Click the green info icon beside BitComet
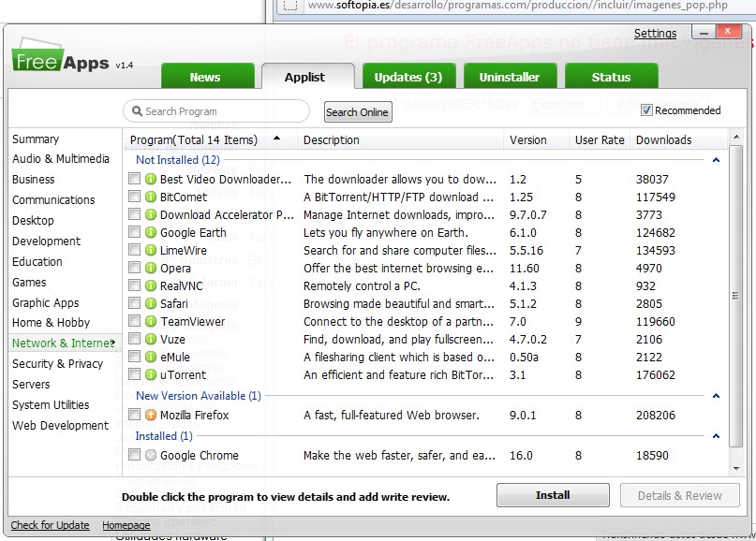Screen dimensions: 756x541 point(151,197)
